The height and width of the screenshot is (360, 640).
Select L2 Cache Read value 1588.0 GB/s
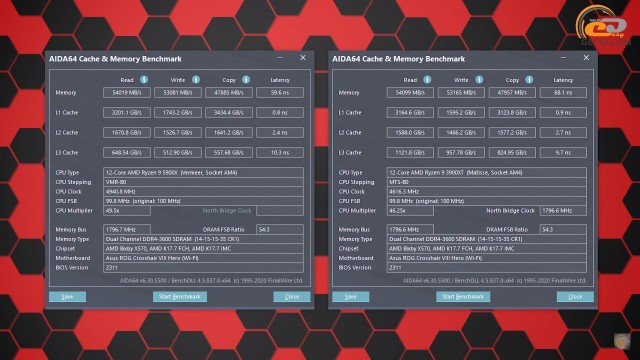tap(410, 133)
